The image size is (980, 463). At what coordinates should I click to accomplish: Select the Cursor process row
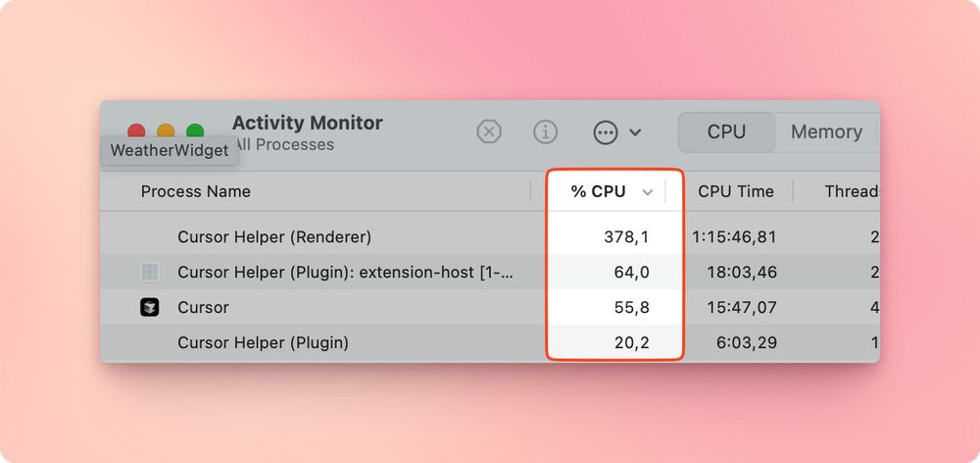click(490, 307)
